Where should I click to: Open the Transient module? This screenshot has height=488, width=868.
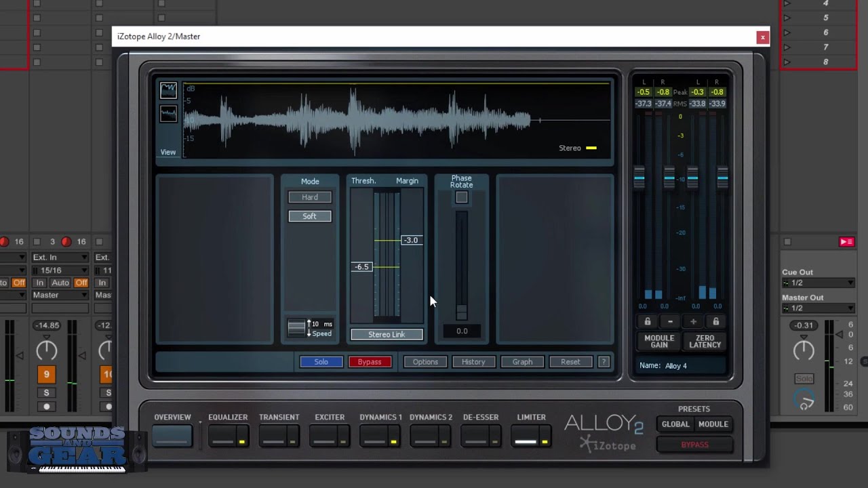coord(273,436)
